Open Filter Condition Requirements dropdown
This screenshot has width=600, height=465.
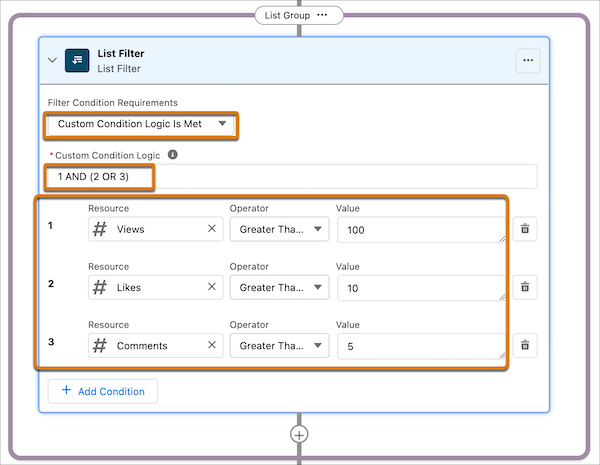pos(141,124)
